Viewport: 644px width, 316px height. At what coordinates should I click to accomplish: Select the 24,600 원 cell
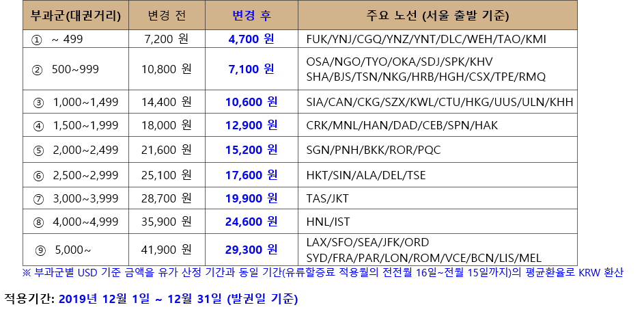point(251,222)
